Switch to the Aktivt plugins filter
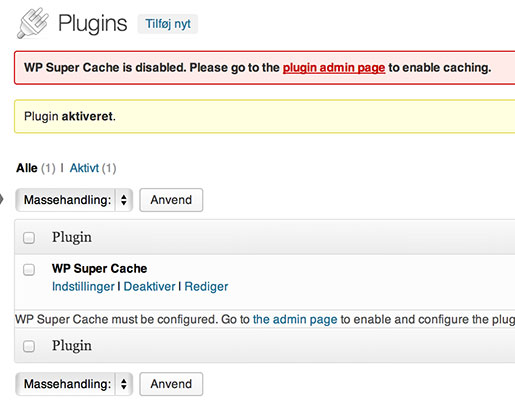 pyautogui.click(x=84, y=168)
